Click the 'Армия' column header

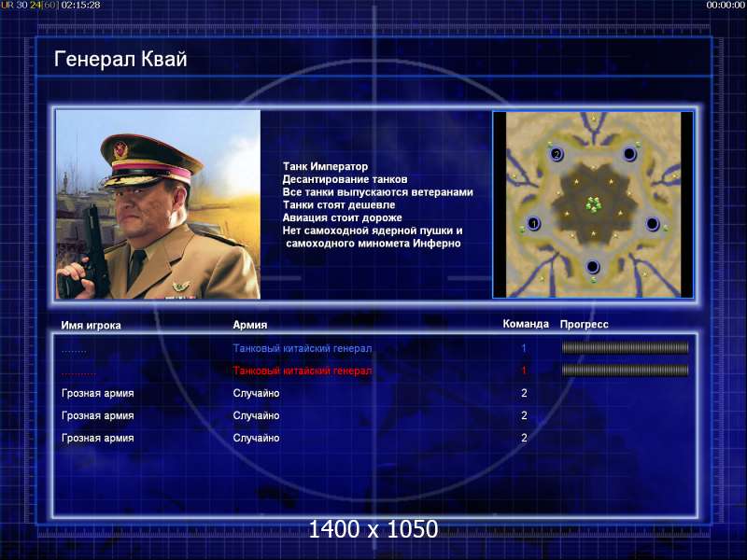250,325
